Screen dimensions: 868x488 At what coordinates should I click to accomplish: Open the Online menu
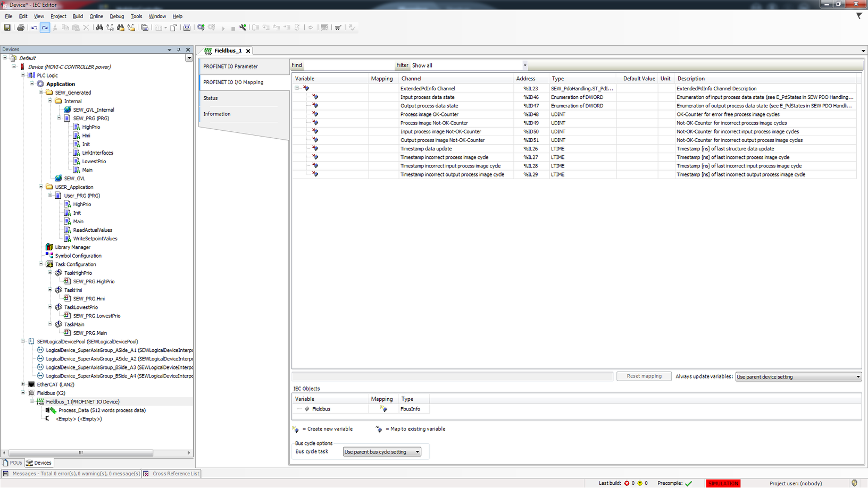click(x=96, y=16)
